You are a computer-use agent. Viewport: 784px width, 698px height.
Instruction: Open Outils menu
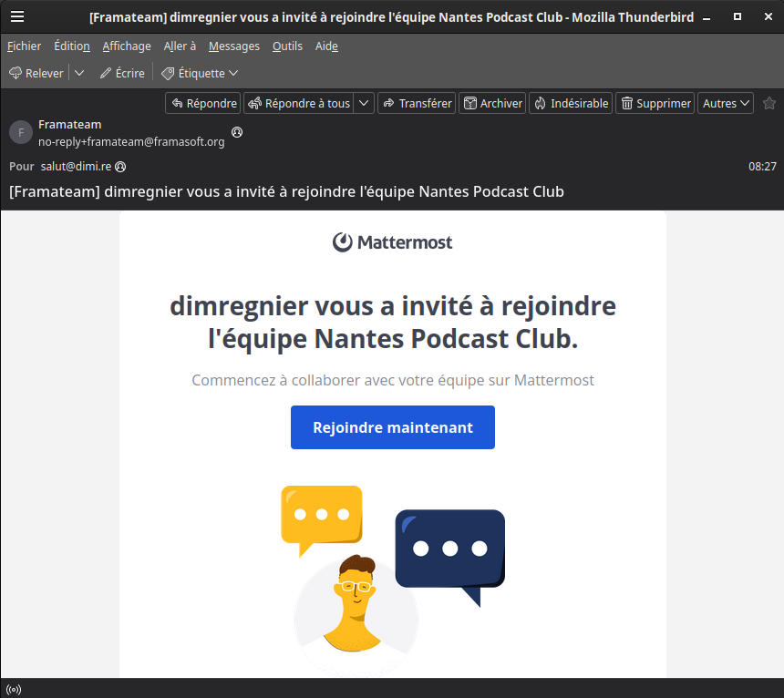tap(287, 46)
